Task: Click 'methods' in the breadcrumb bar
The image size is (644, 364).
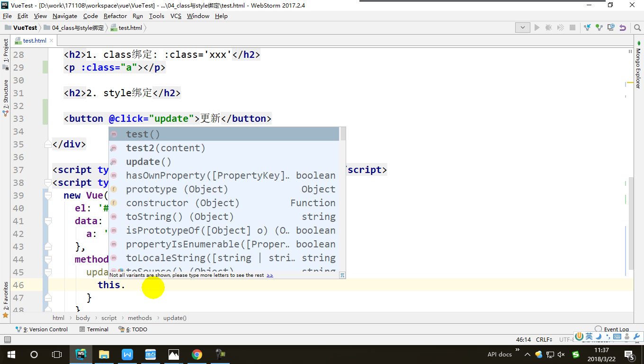Action: click(140, 318)
